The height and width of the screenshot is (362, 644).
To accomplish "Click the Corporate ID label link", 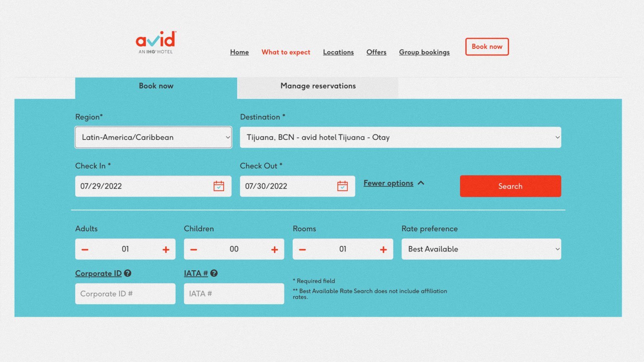I will (98, 273).
